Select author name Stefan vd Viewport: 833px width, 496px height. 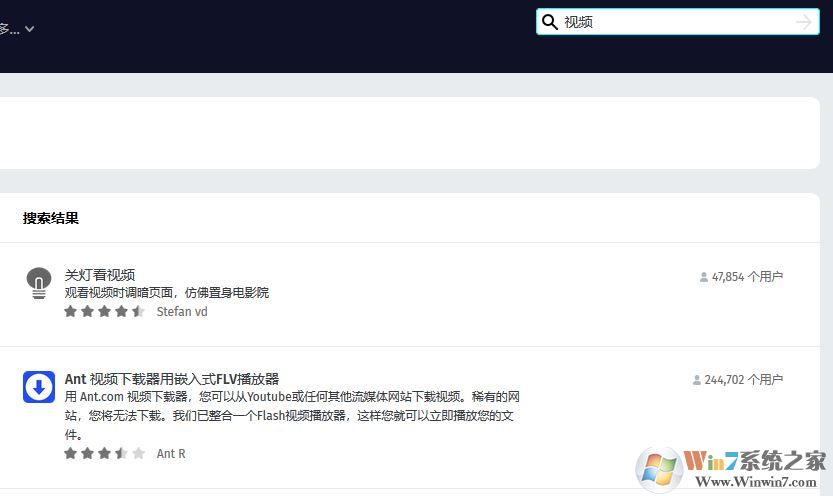[182, 312]
